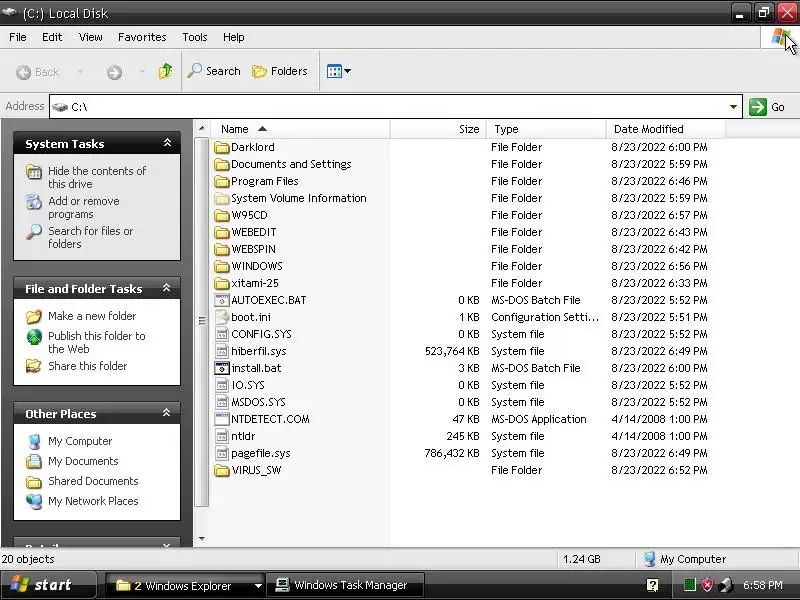Select the CONFIG.SYS file icon

(221, 334)
